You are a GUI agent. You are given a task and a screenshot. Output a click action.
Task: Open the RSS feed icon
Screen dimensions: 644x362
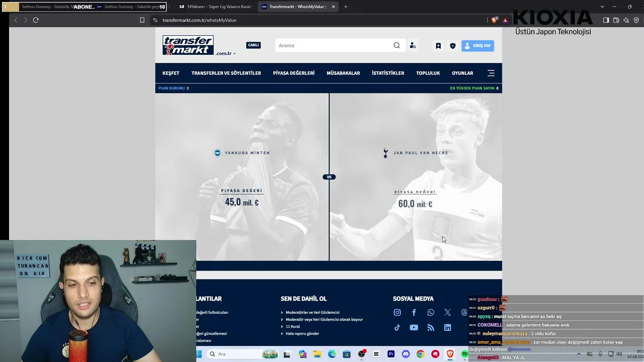point(431,327)
